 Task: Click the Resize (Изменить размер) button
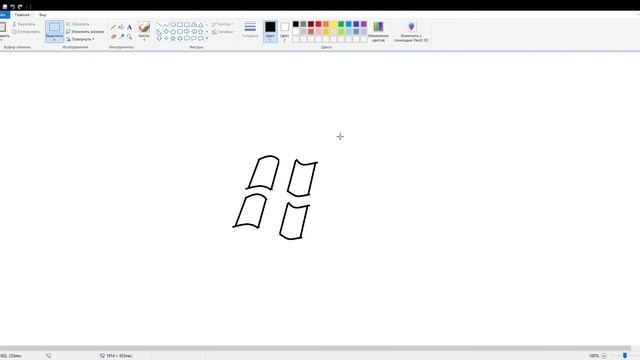pos(85,31)
